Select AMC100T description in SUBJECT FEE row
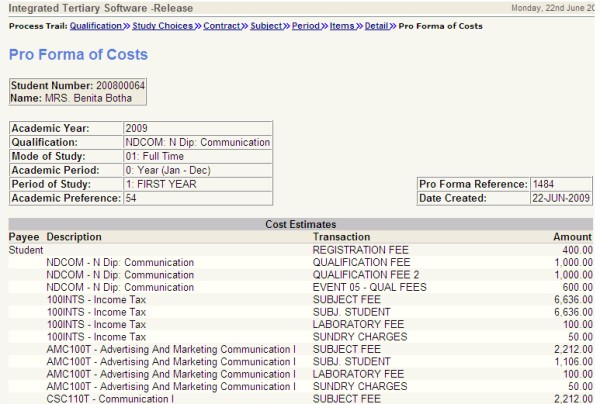This screenshot has width=600, height=404. [171, 349]
